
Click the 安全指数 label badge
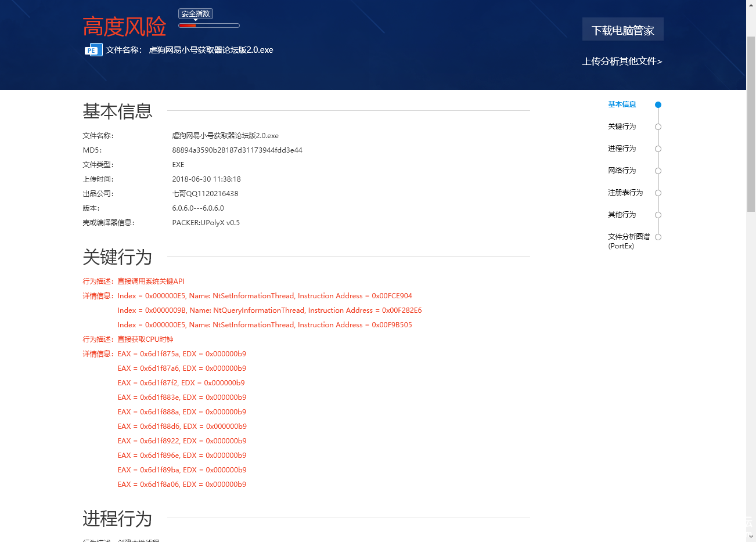(196, 14)
